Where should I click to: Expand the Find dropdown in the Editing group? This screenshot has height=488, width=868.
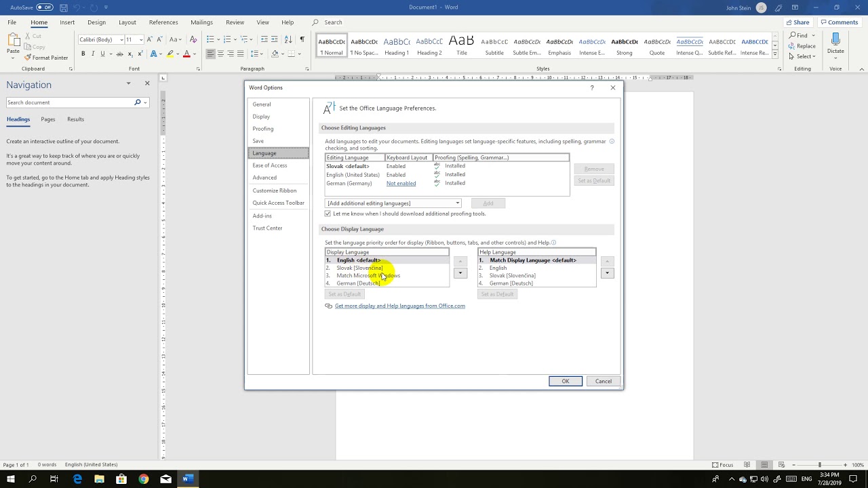pyautogui.click(x=812, y=35)
